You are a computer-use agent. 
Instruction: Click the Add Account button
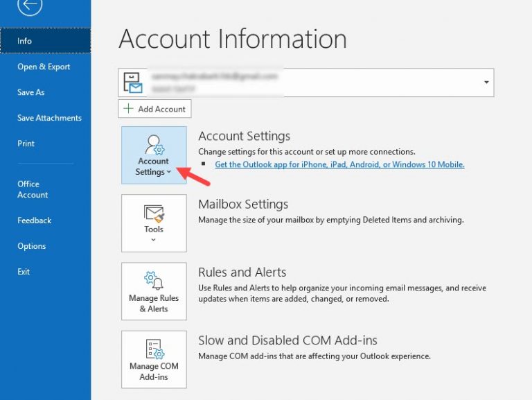point(154,109)
